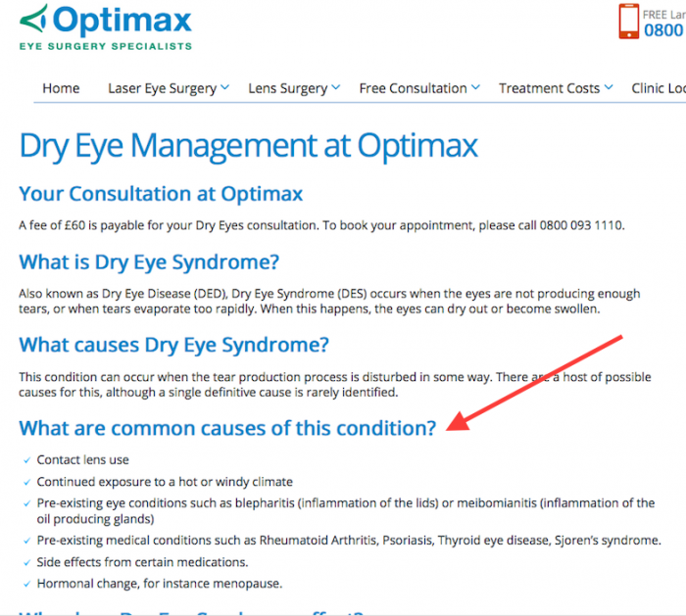This screenshot has height=616, width=686.
Task: Click checkmark beside Pre-existing eye conditions
Action: coord(27,503)
